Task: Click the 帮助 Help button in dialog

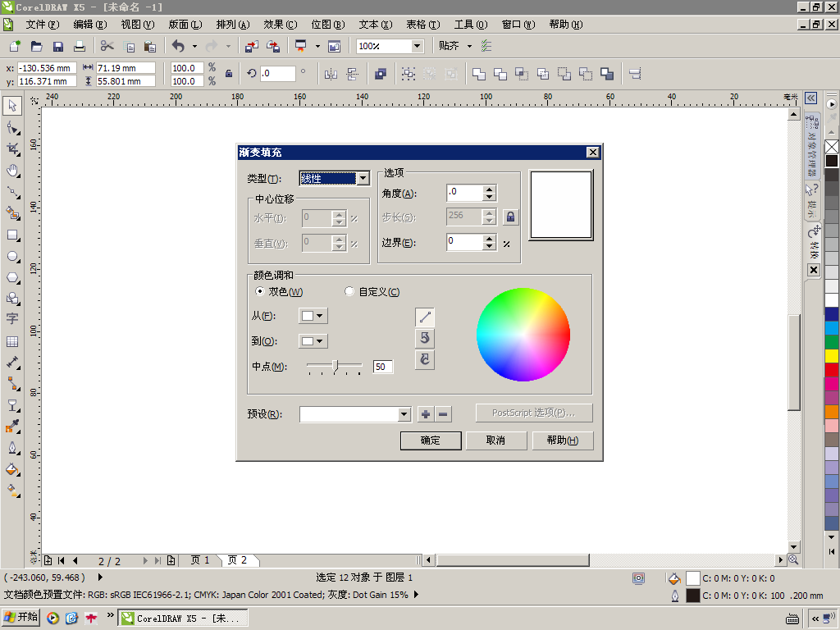Action: click(x=563, y=441)
